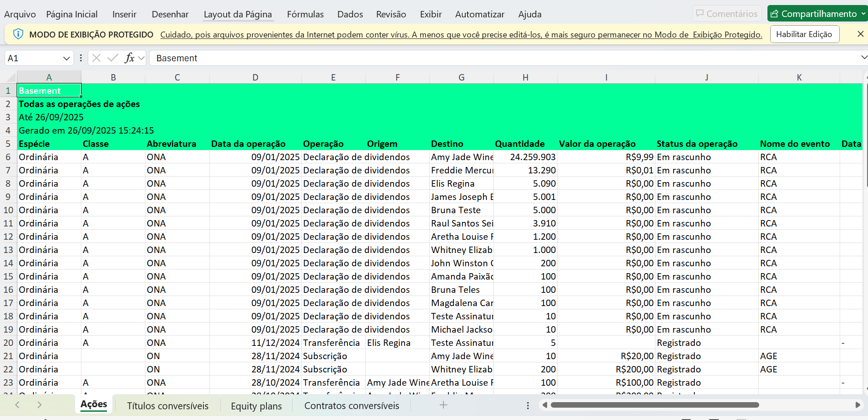Viewport: 868px width, 420px height.
Task: Click the Comentários button
Action: point(726,14)
